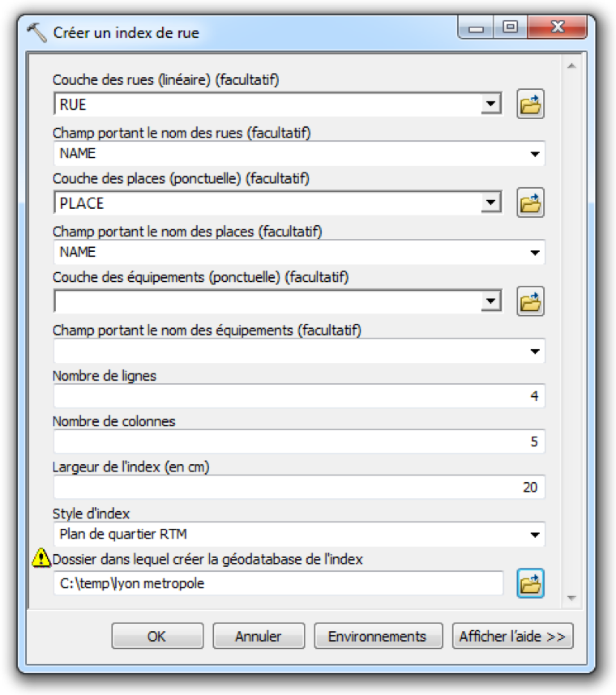616x695 pixels.
Task: Browse for the street layer (Couche des rues)
Action: [530, 104]
